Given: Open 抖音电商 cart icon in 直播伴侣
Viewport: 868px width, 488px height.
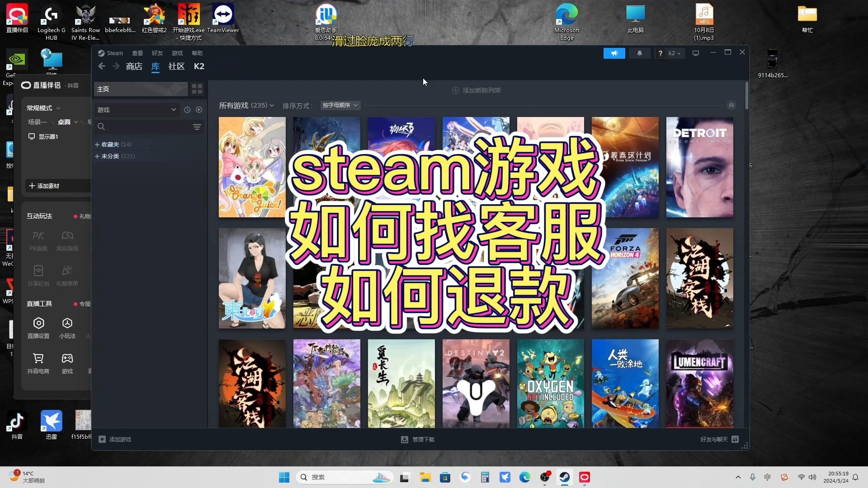Looking at the screenshot, I should (x=38, y=358).
